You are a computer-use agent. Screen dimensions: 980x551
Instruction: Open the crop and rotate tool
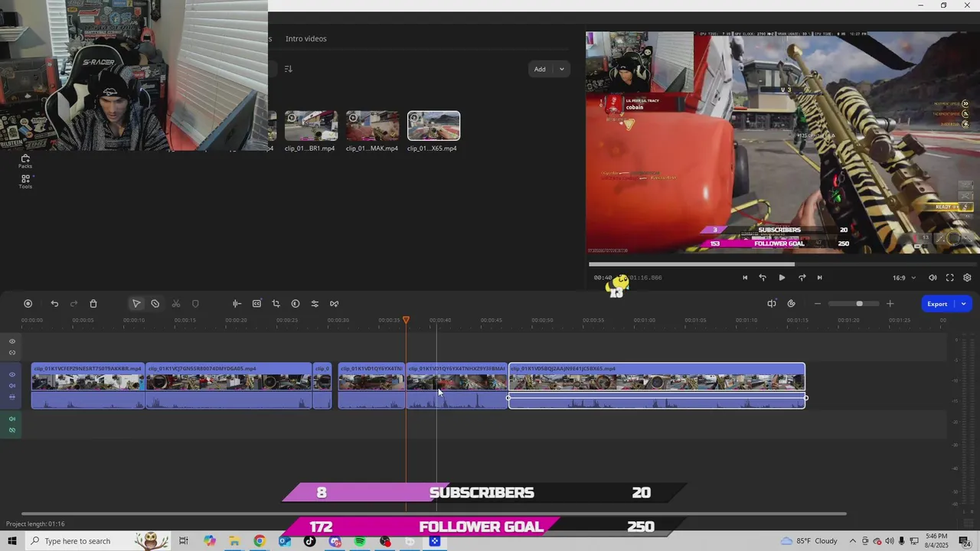click(276, 304)
